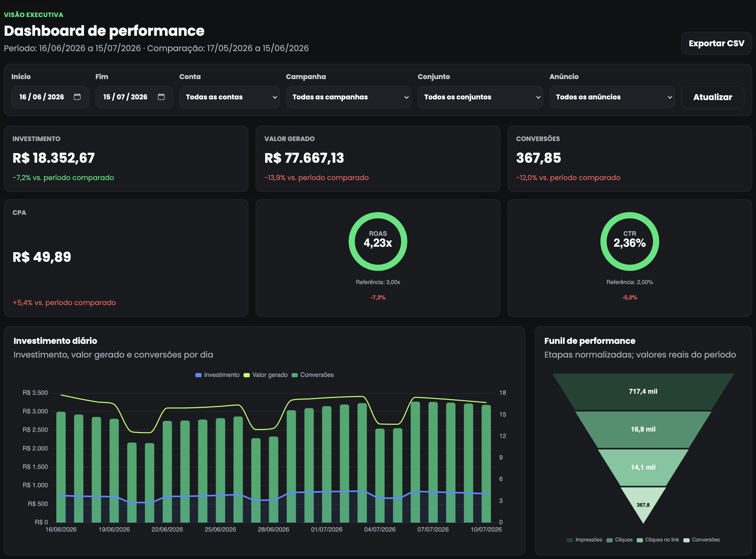Click the Funil de performance title

pos(590,341)
